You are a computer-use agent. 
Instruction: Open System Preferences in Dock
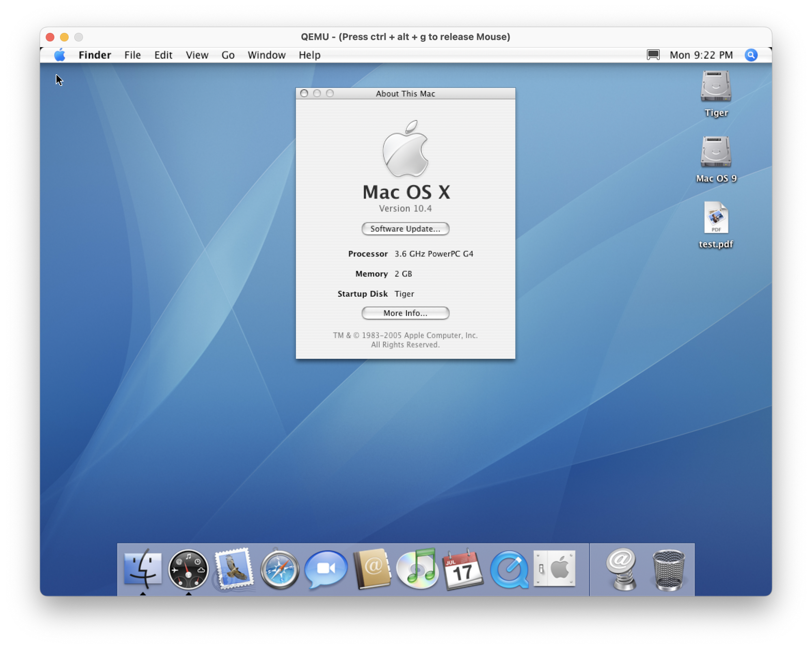[x=555, y=568]
